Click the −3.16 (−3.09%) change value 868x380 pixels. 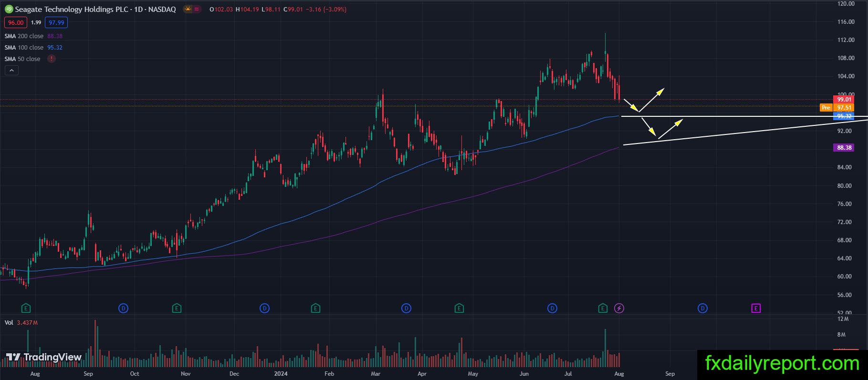[x=326, y=9]
